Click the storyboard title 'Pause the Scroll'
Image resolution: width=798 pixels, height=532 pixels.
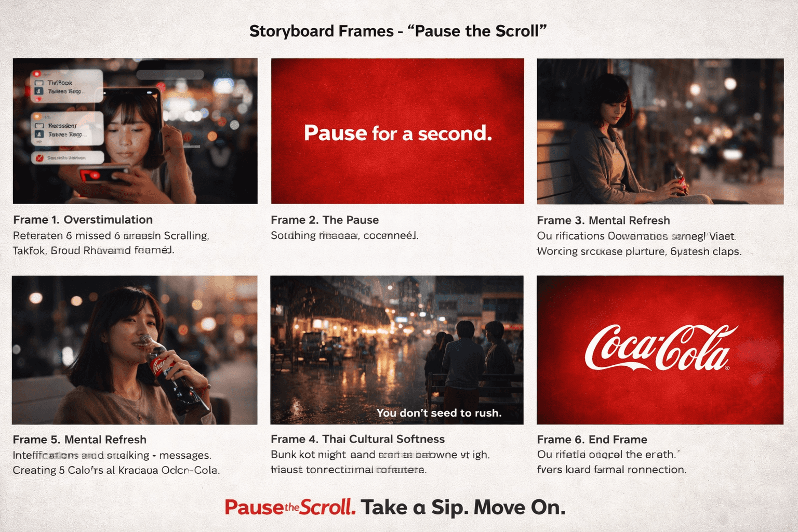point(477,31)
